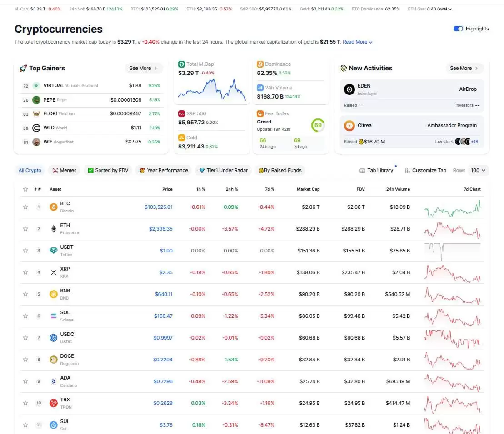Open the Tab Library
504x434 pixels.
(376, 170)
